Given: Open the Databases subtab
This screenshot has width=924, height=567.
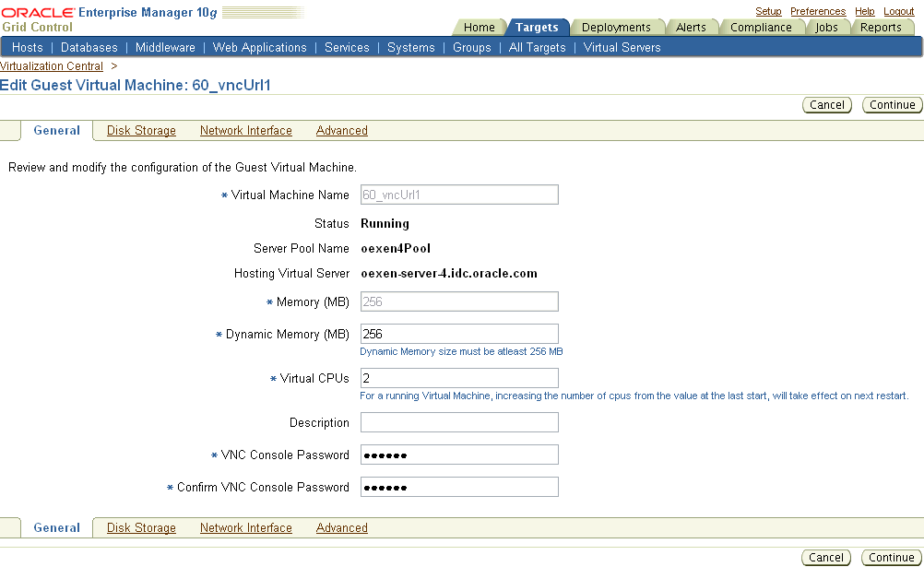Looking at the screenshot, I should click(x=89, y=47).
